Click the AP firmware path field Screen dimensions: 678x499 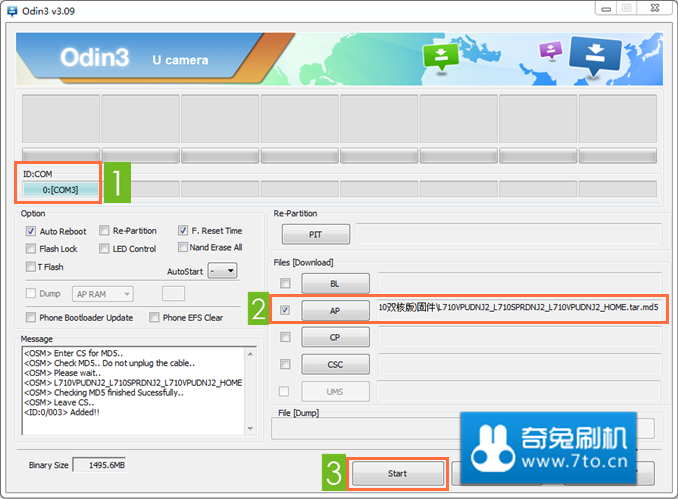tap(519, 308)
